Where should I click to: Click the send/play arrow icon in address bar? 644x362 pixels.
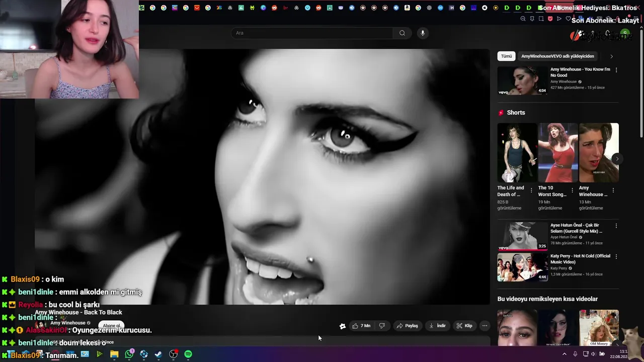click(x=559, y=19)
